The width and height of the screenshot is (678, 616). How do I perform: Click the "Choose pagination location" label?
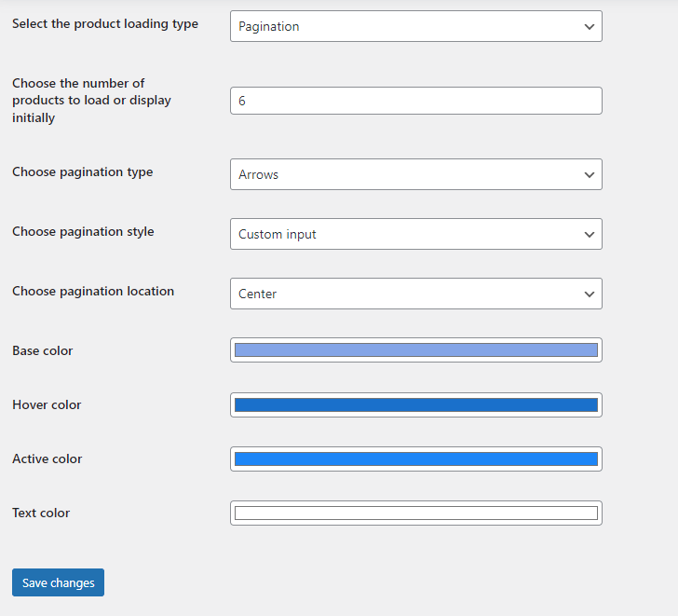[93, 291]
